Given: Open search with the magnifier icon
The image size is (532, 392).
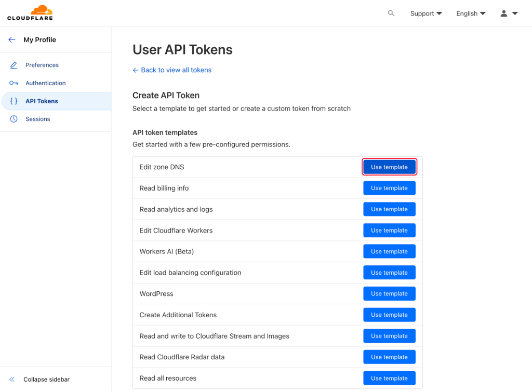Looking at the screenshot, I should [x=391, y=13].
